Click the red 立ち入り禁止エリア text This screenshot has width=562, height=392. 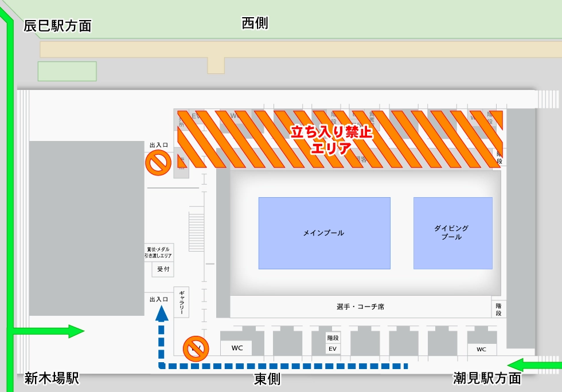tap(331, 140)
